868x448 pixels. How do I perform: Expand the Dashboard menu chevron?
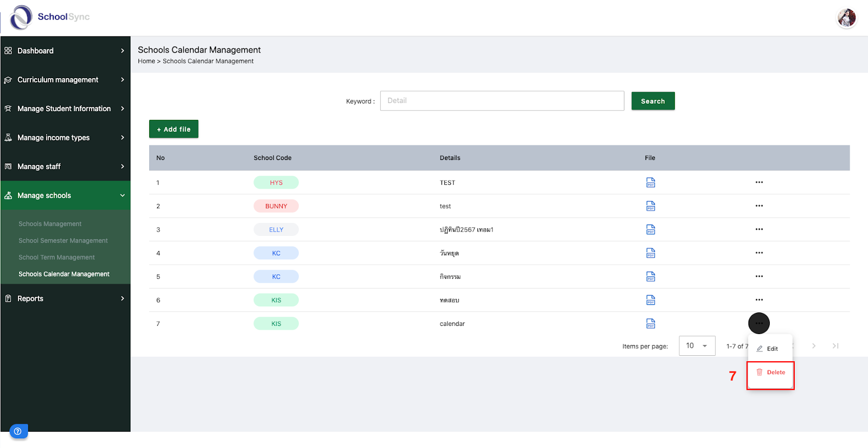pyautogui.click(x=122, y=50)
